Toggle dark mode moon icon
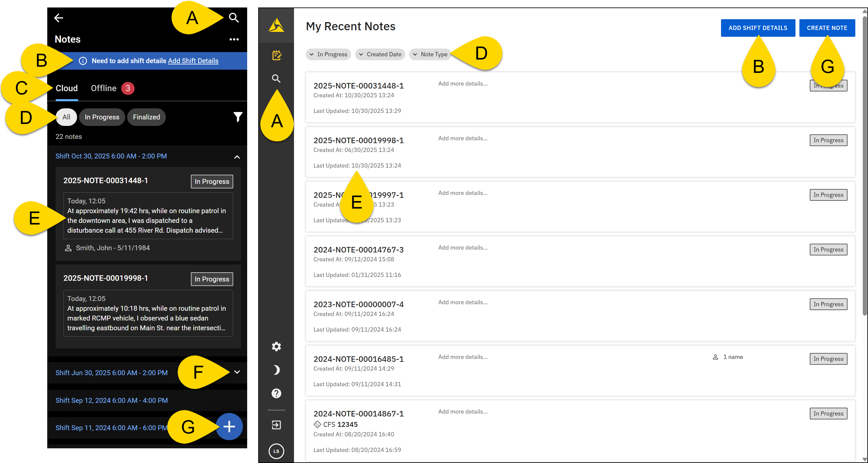Viewport: 868px width, 463px height. click(276, 370)
